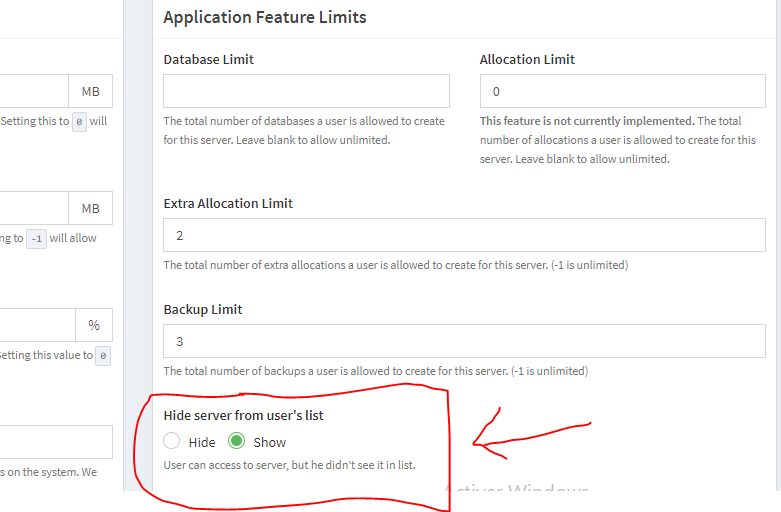Click the "Extra Allocation Limit" label
This screenshot has height=512, width=781.
point(228,203)
